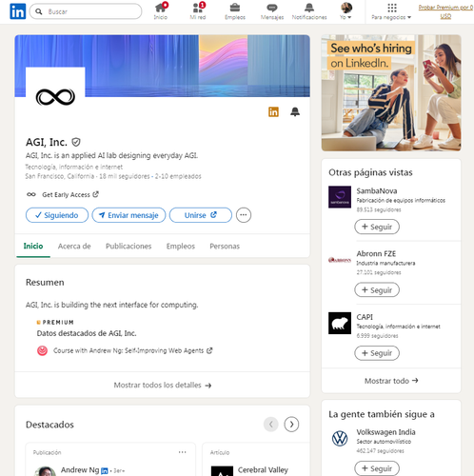474x476 pixels.
Task: Focus the Buscar search field
Action: click(86, 11)
